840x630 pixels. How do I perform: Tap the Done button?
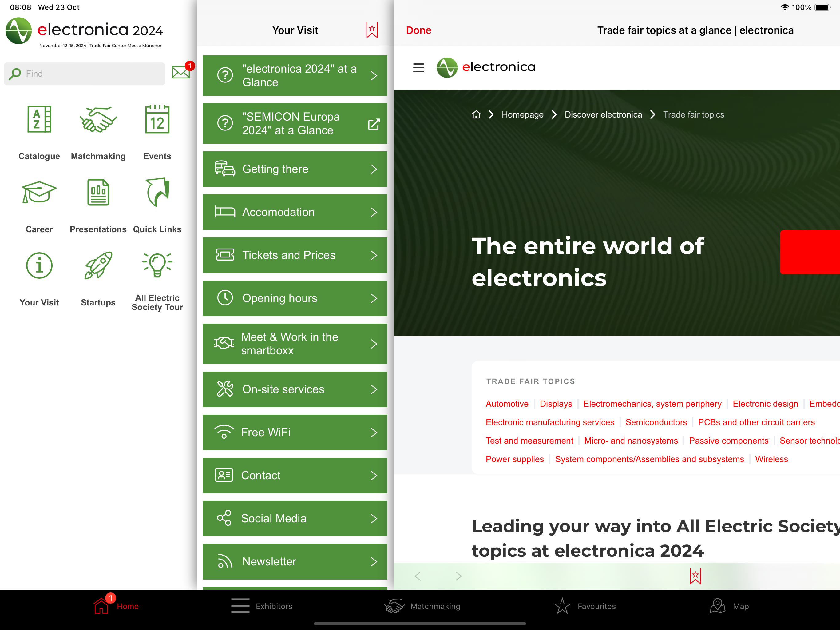coord(418,30)
